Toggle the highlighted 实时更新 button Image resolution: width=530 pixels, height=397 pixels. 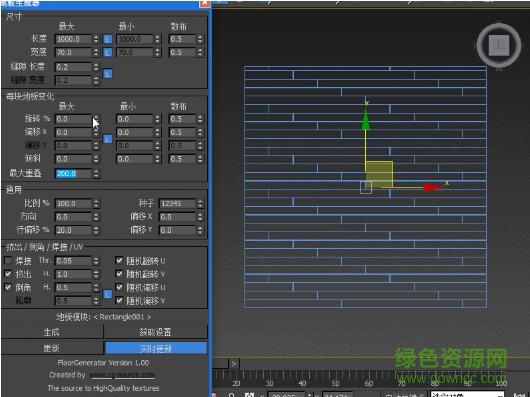pos(156,348)
